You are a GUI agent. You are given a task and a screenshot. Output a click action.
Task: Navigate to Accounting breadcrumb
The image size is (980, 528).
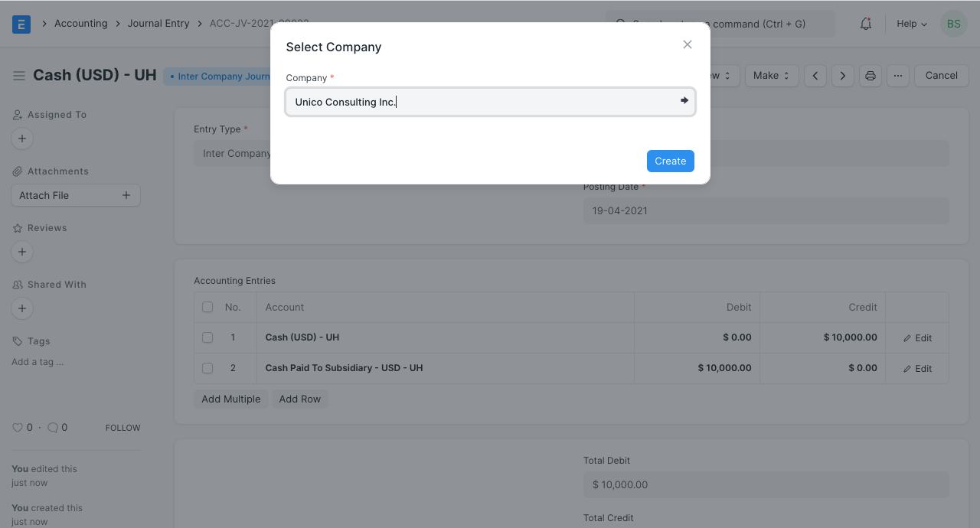pos(80,24)
